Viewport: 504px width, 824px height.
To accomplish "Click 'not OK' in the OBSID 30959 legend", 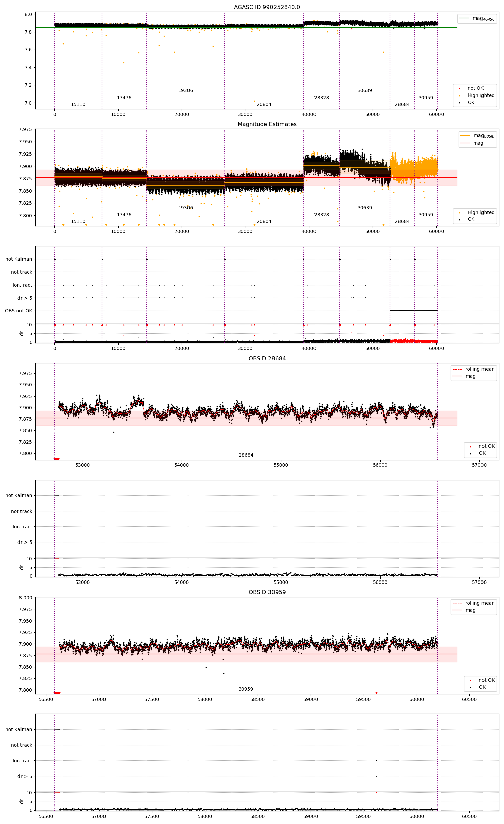I will click(486, 680).
